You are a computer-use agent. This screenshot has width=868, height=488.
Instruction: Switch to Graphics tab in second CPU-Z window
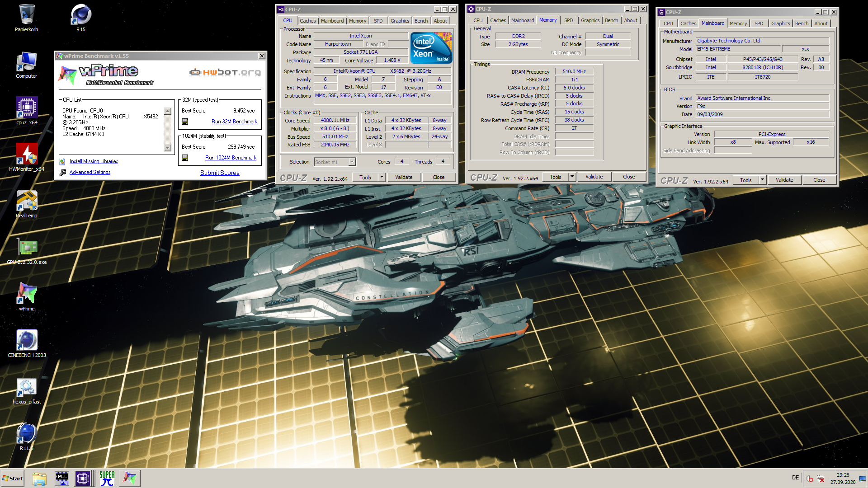(x=590, y=20)
